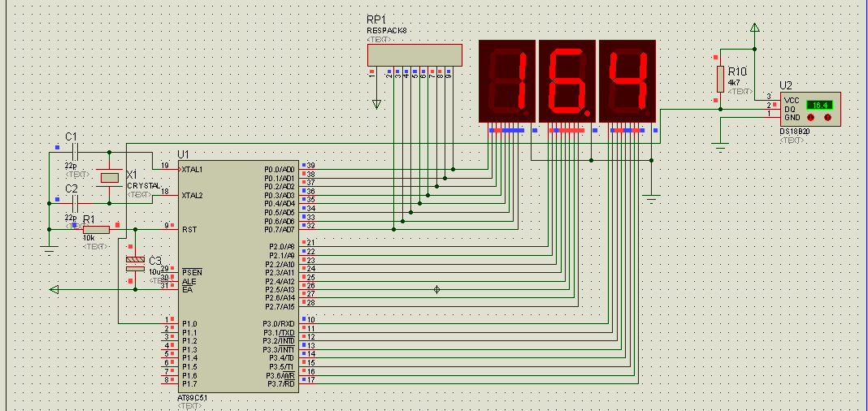This screenshot has width=868, height=411.
Task: Click the 'C1' reference label
Action: coord(72,137)
